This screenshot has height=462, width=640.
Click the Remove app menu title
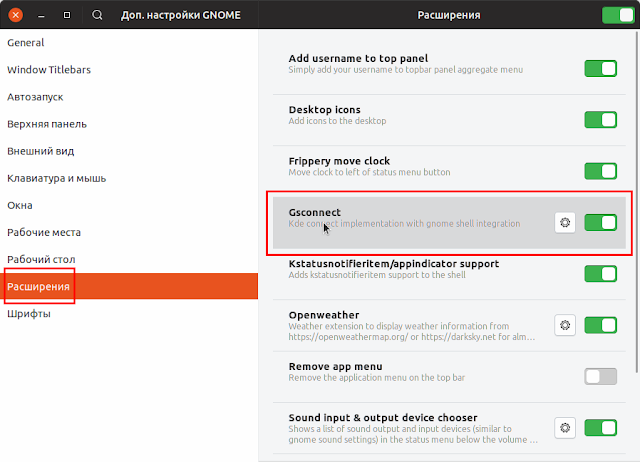tap(336, 366)
